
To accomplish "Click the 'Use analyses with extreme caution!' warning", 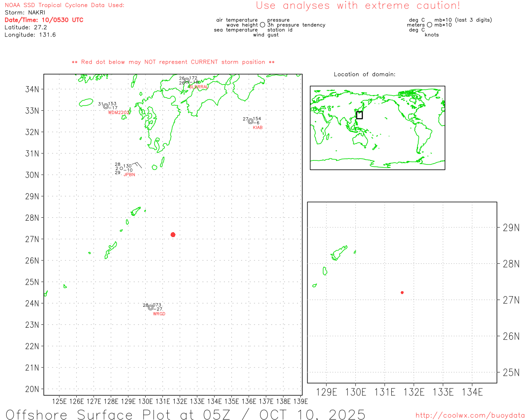I will tap(358, 6).
